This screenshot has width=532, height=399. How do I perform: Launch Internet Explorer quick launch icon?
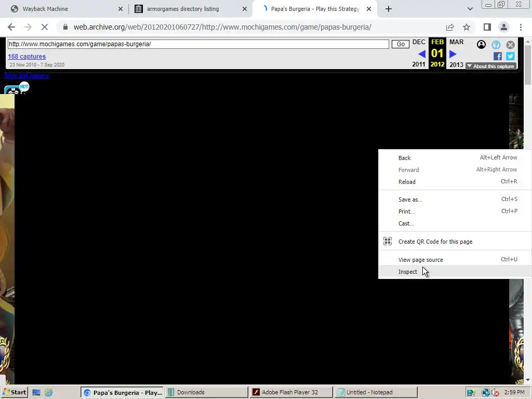[49, 393]
